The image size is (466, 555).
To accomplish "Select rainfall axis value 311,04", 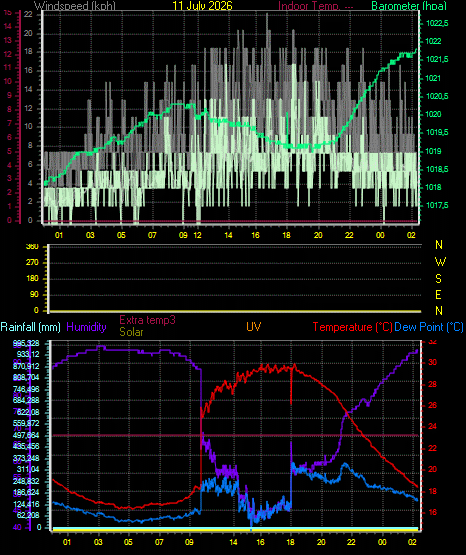I will 28,469.
